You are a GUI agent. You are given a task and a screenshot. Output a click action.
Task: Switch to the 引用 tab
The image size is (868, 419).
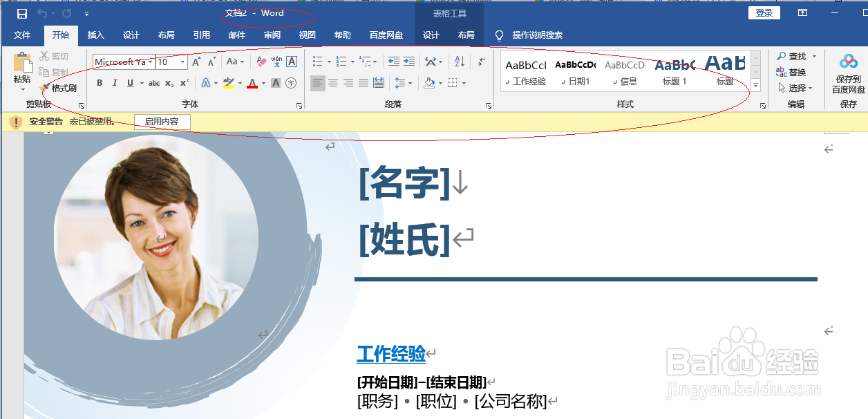pos(201,35)
